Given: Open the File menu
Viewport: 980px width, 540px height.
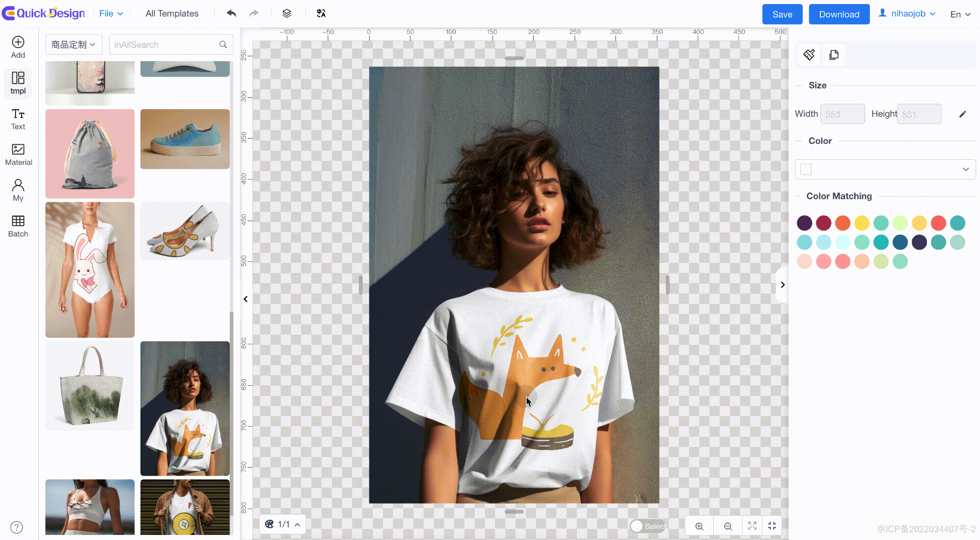Looking at the screenshot, I should (111, 14).
